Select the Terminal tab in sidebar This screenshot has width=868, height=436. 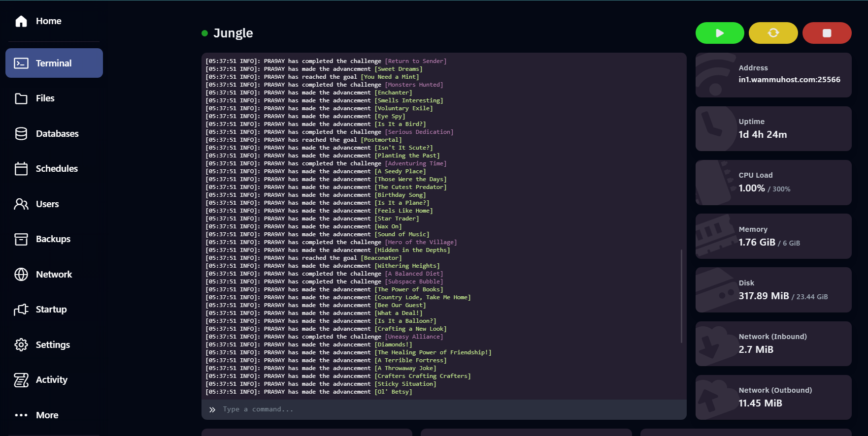(54, 63)
